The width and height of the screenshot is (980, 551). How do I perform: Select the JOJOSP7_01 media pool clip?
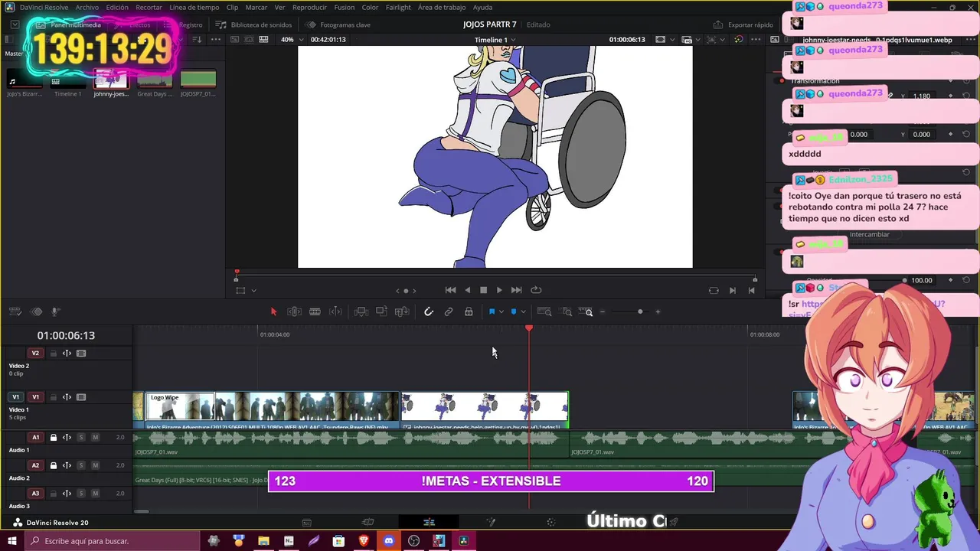198,83
